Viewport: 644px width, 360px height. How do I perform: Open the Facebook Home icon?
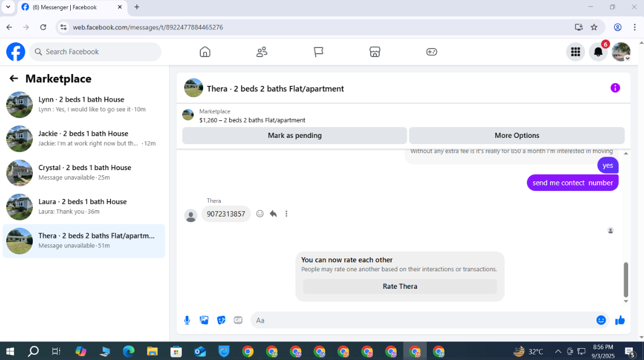pyautogui.click(x=205, y=51)
